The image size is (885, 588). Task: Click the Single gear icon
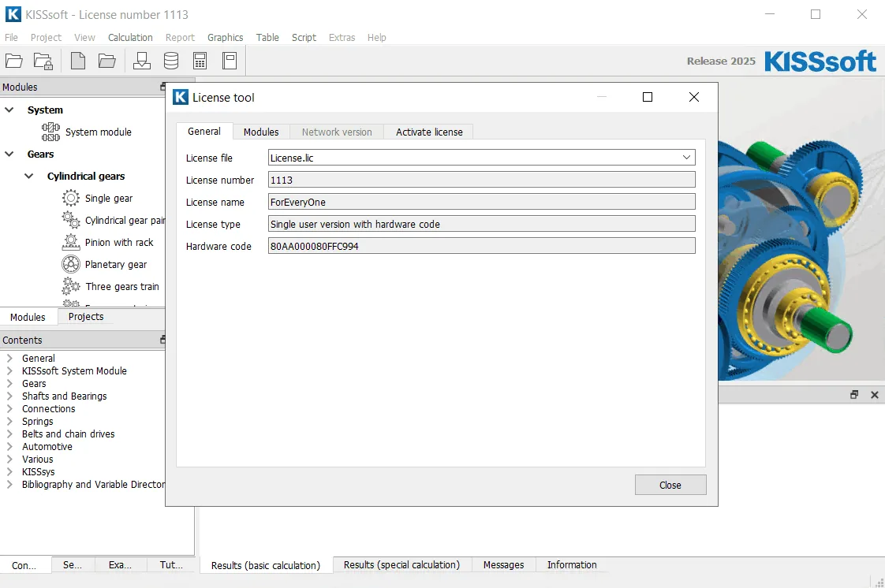(x=70, y=198)
